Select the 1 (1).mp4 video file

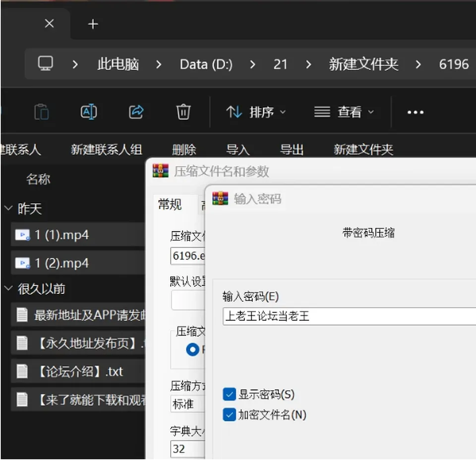(78, 234)
